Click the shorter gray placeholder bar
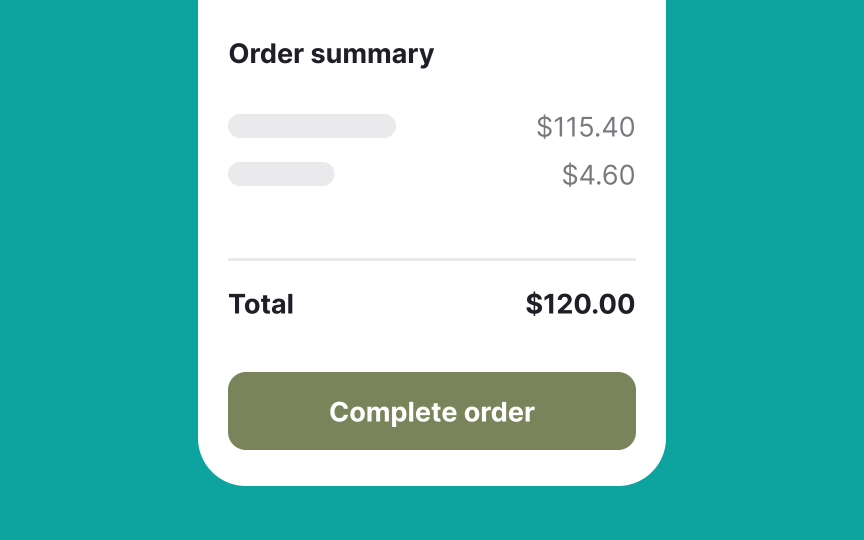 click(x=281, y=174)
